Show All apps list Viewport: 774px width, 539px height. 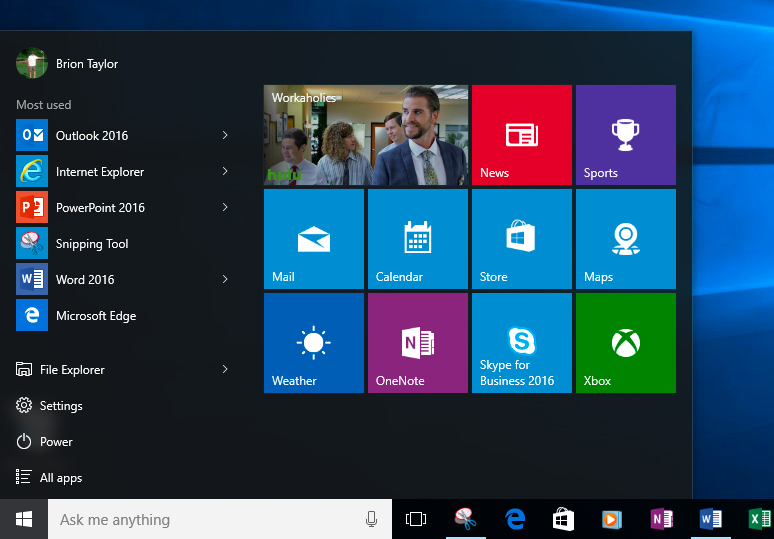click(x=49, y=478)
